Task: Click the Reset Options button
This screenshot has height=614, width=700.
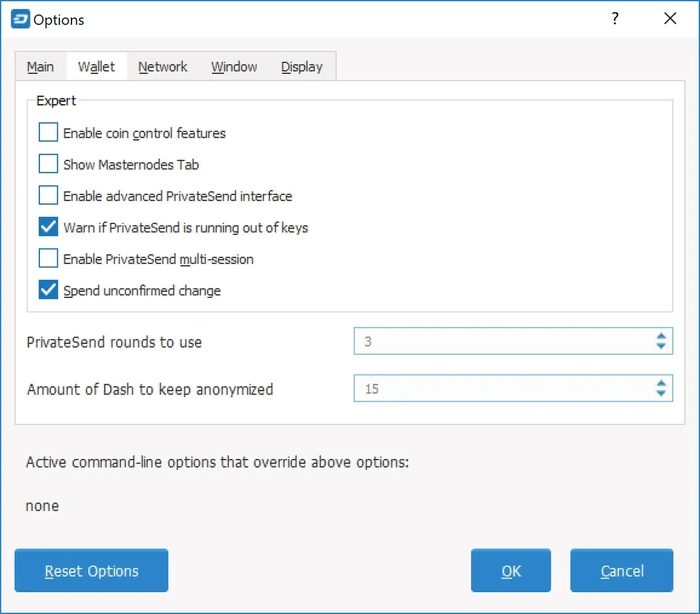Action: [x=91, y=570]
